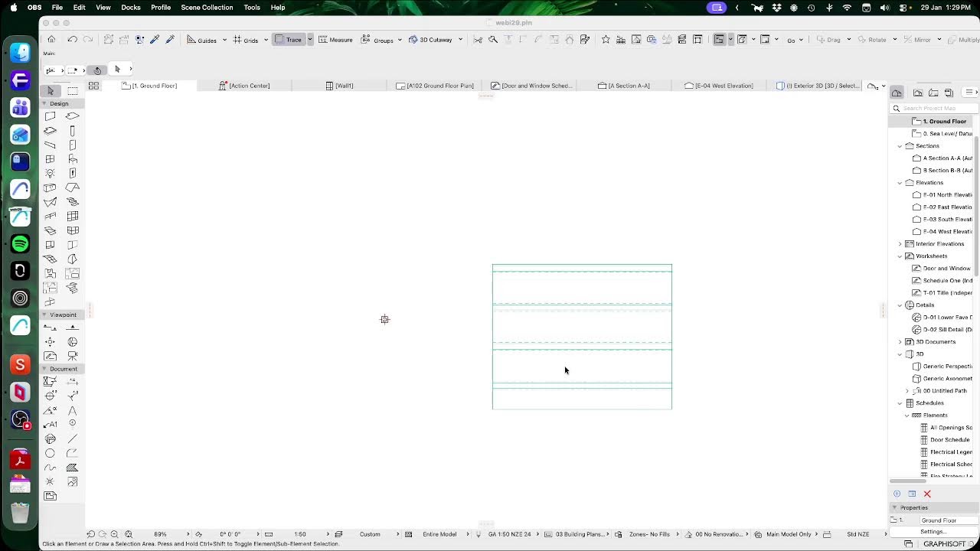Select the Circle/Arc tool in the toolbox
Image resolution: width=980 pixels, height=551 pixels.
pos(51,453)
